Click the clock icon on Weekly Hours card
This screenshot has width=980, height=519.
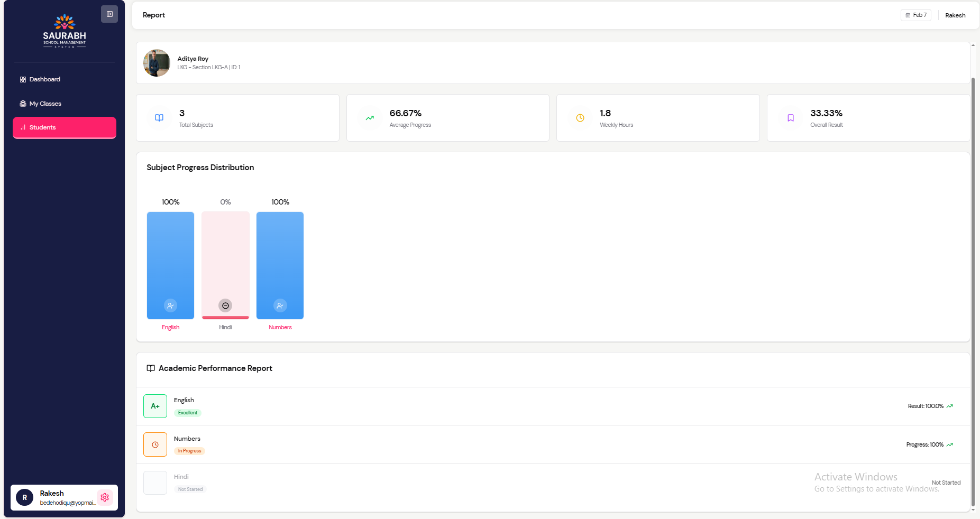tap(580, 118)
